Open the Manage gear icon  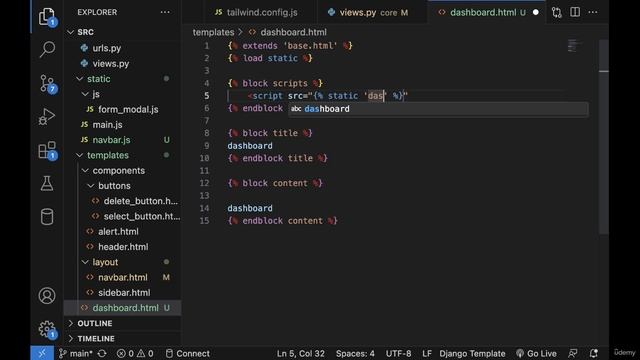47,329
